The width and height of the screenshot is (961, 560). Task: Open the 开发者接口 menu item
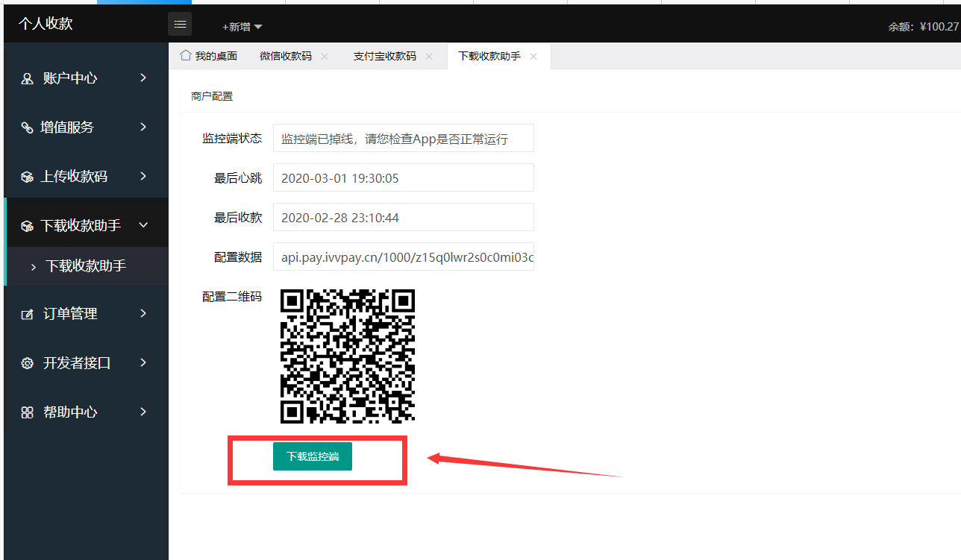tap(87, 363)
